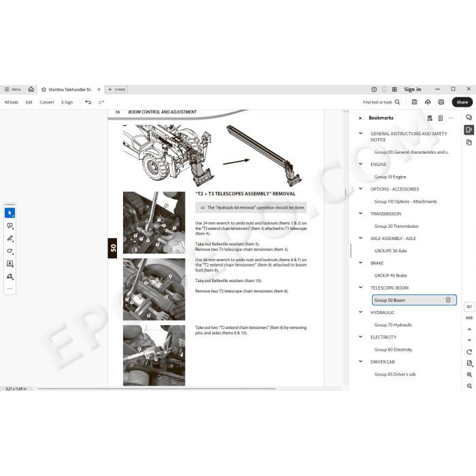Click the Redo arrow
476x476 pixels.
pos(101,102)
